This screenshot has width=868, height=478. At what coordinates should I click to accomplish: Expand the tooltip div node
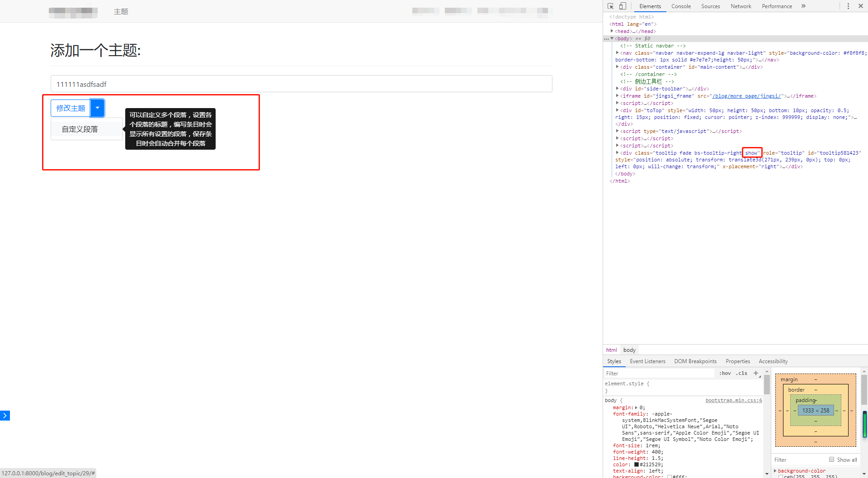point(617,153)
